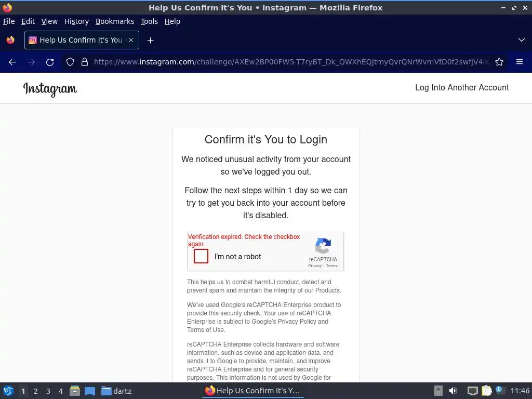Open the Help menu
The width and height of the screenshot is (532, 399).
(x=172, y=21)
